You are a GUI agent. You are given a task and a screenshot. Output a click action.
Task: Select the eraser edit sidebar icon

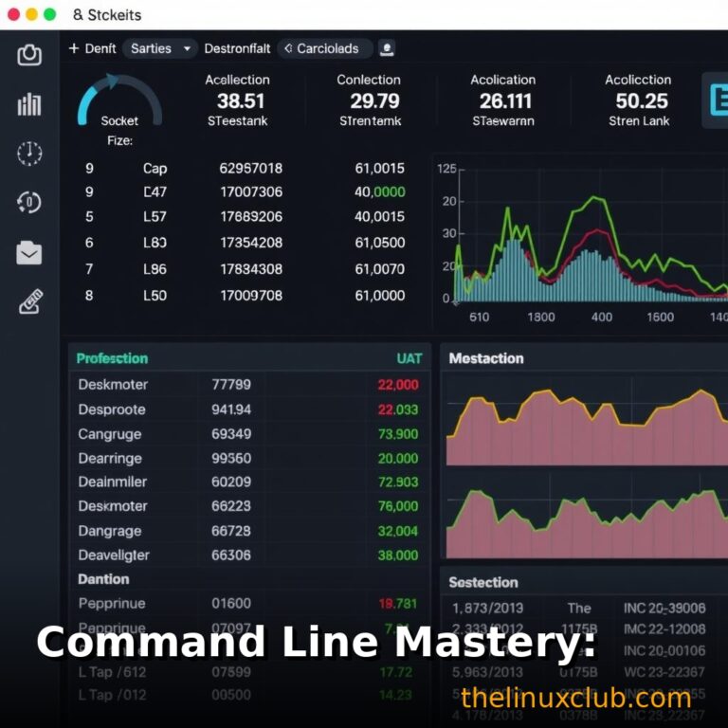point(30,301)
